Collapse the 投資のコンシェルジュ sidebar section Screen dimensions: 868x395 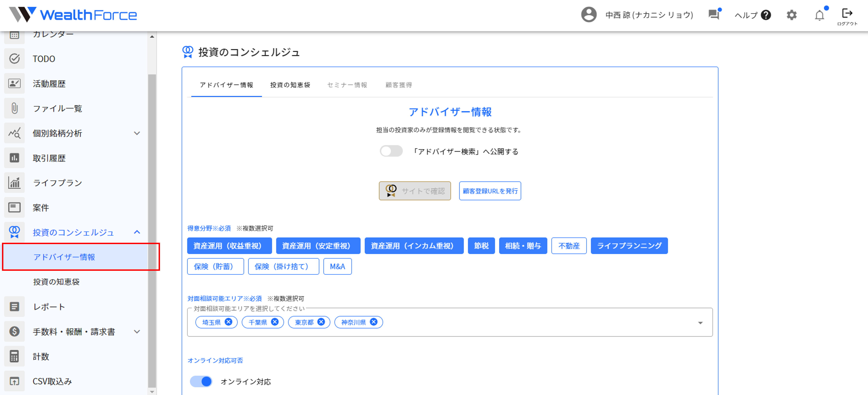pyautogui.click(x=137, y=232)
